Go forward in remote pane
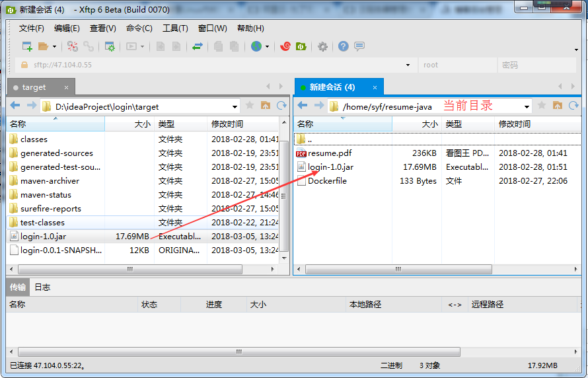Screen dimensions: 588x378 319,106
